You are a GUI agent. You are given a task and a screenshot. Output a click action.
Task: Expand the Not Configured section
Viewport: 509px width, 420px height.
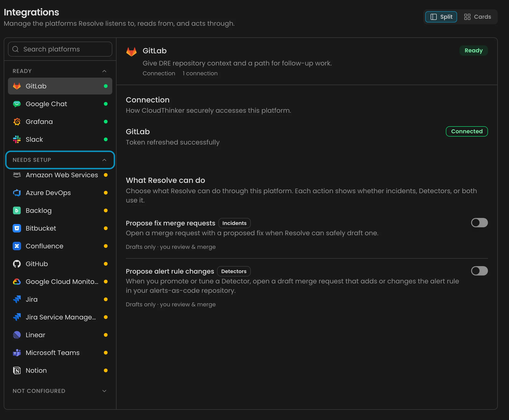click(60, 391)
